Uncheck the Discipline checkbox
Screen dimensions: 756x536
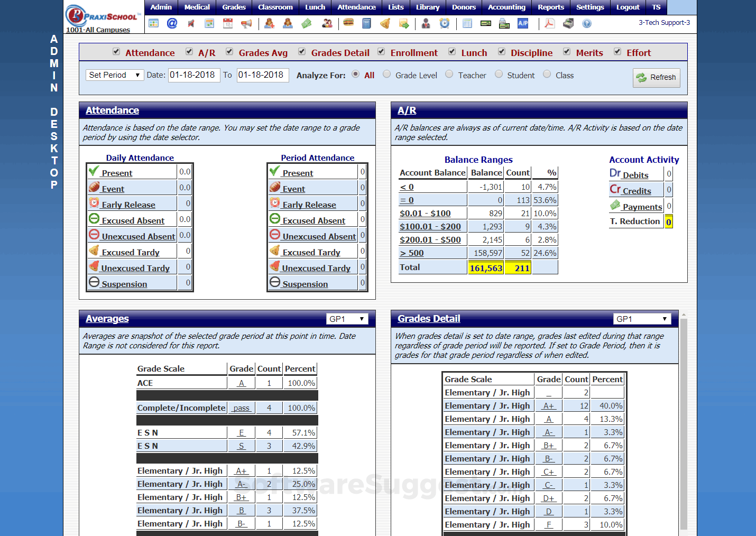[x=502, y=51]
